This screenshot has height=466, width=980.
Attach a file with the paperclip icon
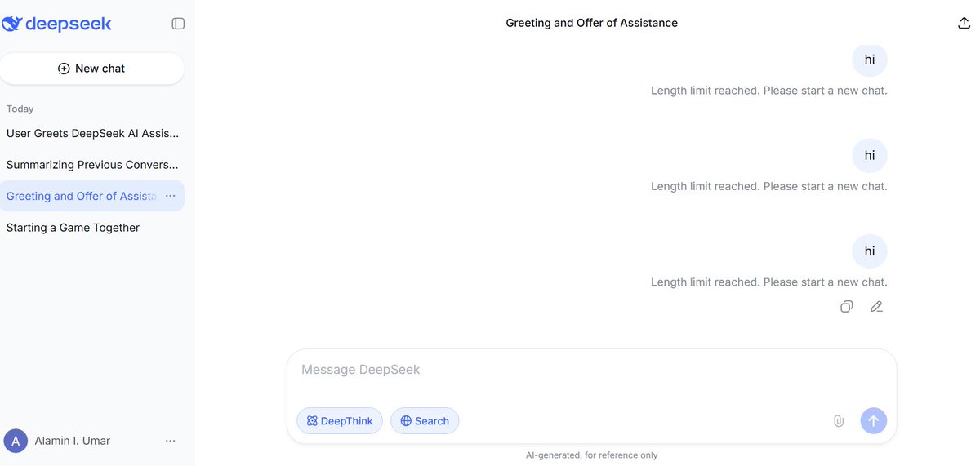pos(838,421)
